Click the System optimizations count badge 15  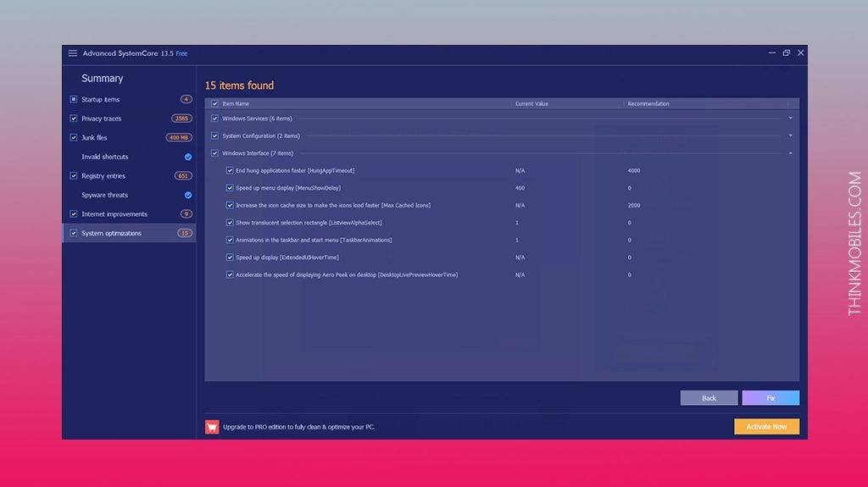click(x=184, y=234)
